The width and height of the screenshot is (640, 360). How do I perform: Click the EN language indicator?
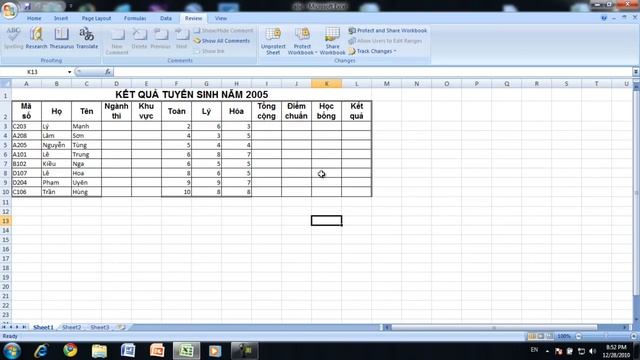(x=534, y=350)
